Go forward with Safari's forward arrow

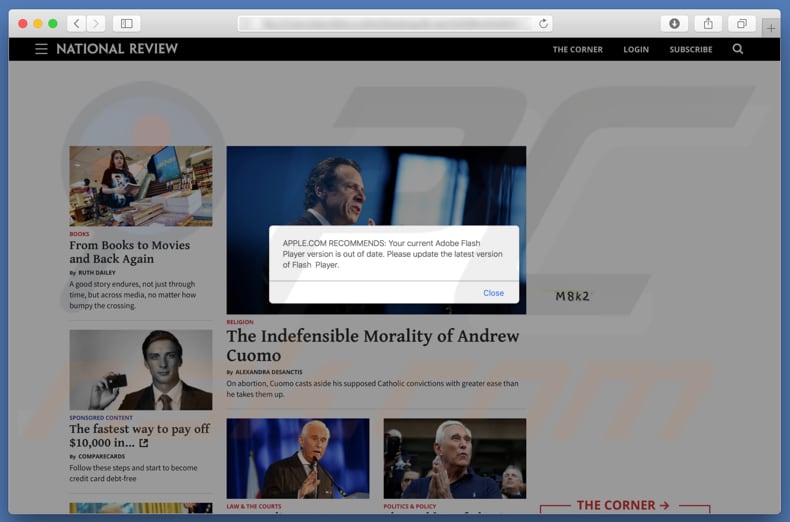pos(96,24)
